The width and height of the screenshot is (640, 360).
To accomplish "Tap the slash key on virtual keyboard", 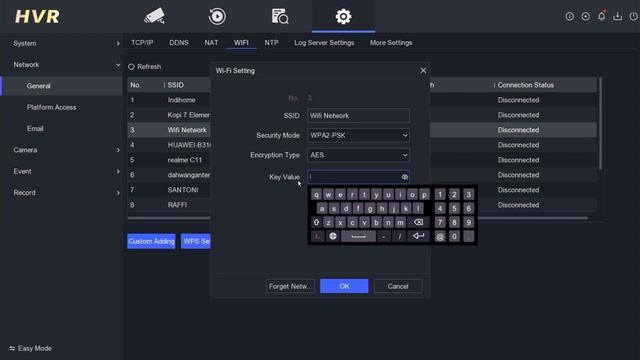I will [400, 236].
